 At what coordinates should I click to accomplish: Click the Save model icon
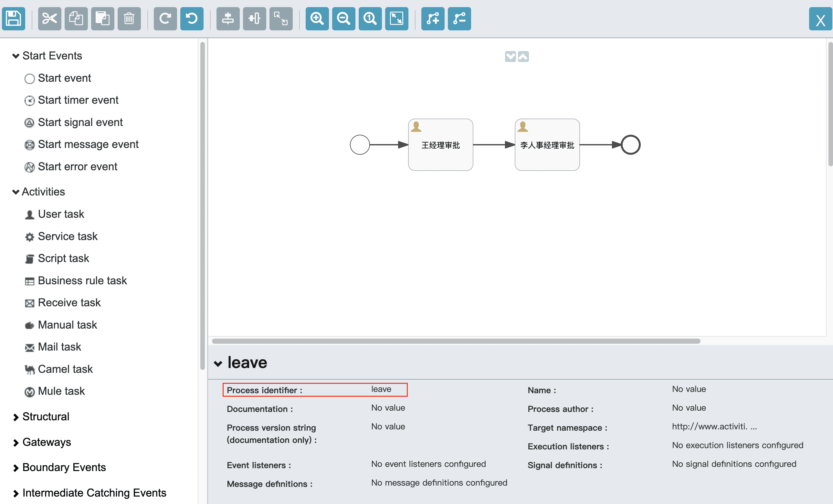pyautogui.click(x=14, y=19)
